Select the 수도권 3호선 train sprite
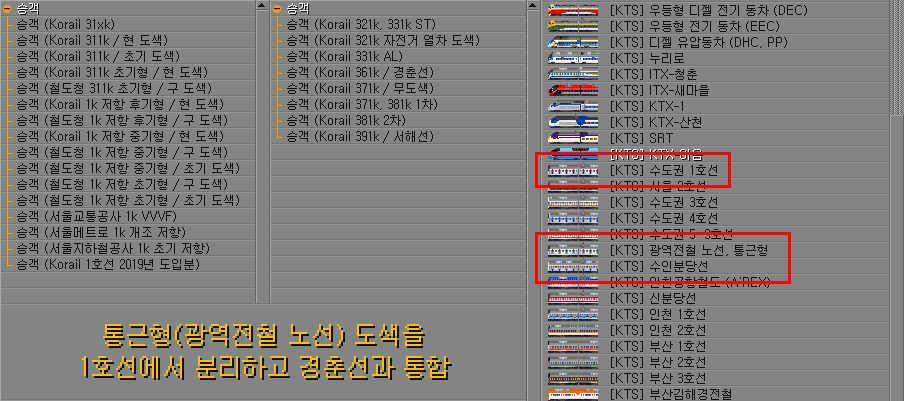 (573, 203)
